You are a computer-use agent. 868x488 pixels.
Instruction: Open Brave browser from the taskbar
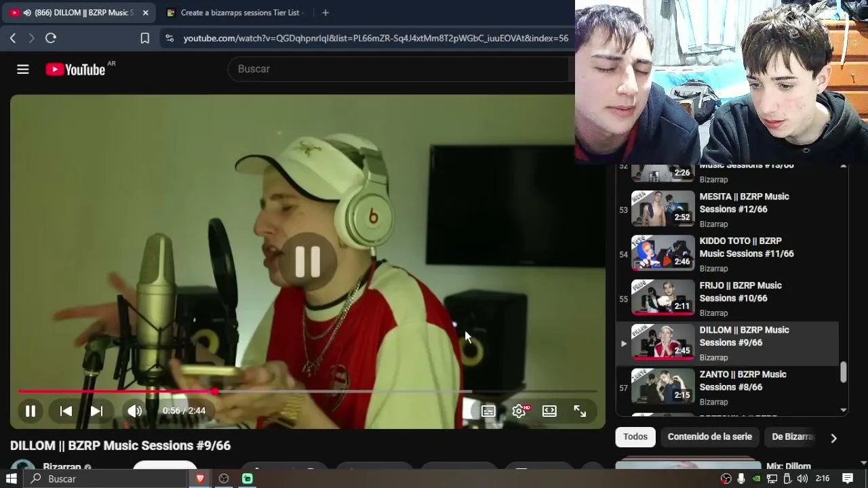pyautogui.click(x=200, y=479)
